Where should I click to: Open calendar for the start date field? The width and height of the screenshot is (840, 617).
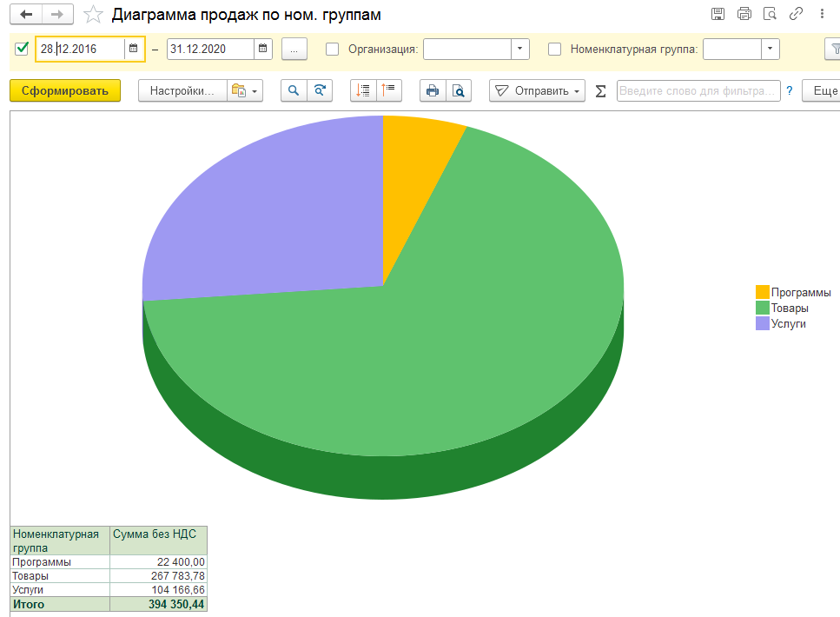(134, 49)
